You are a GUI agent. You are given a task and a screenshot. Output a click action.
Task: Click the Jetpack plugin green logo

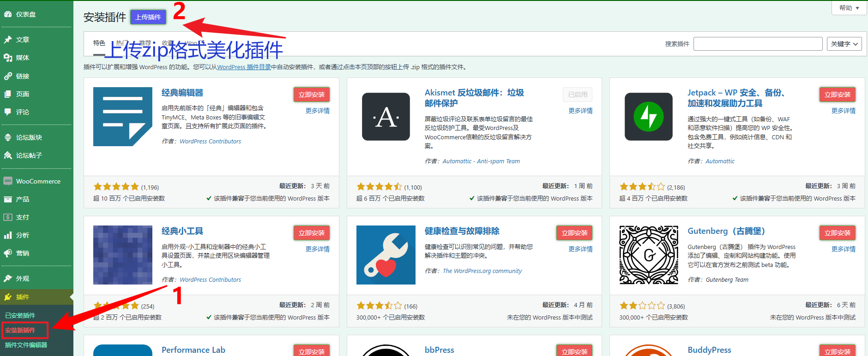tap(648, 117)
